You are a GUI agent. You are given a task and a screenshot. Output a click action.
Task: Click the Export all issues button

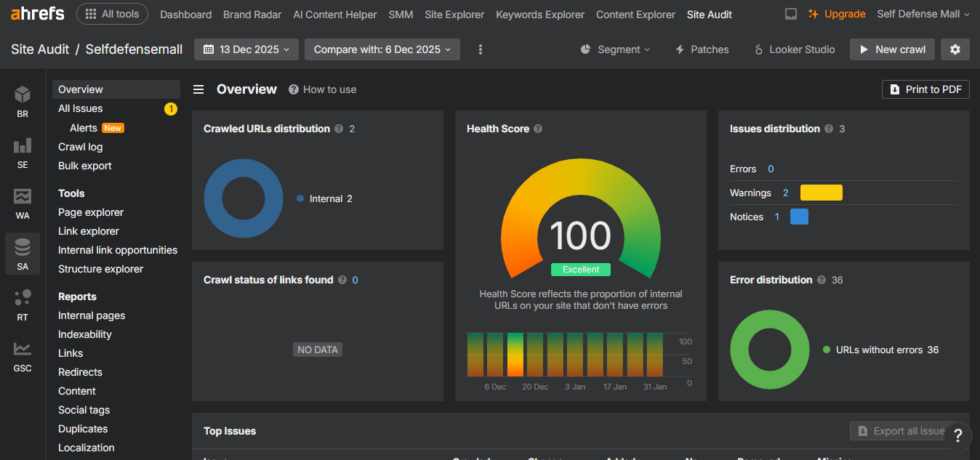click(x=901, y=431)
